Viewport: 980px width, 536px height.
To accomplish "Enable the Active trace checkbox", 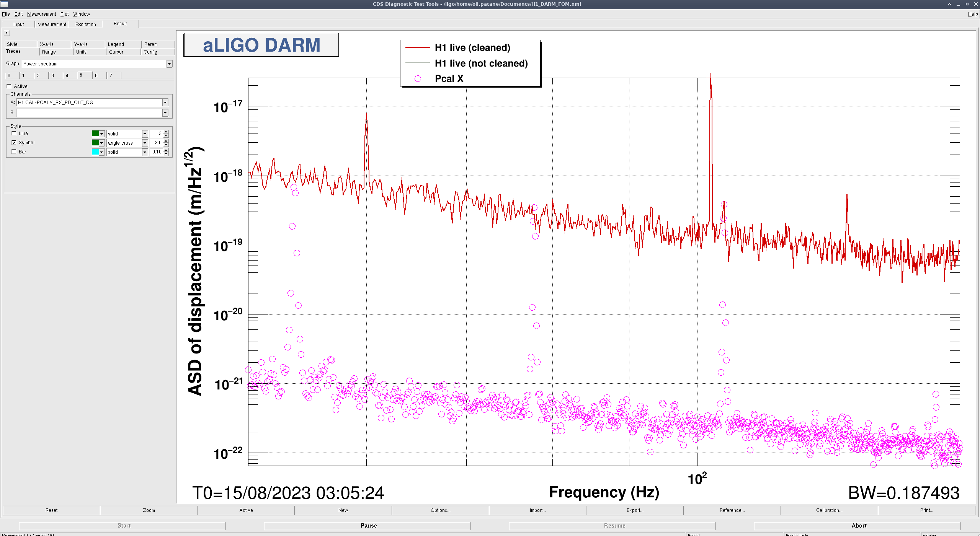I will [x=9, y=86].
